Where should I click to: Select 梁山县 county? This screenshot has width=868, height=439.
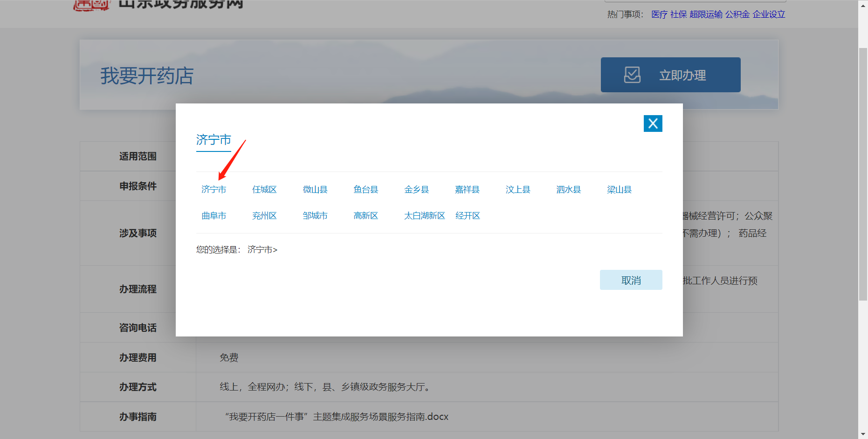619,190
